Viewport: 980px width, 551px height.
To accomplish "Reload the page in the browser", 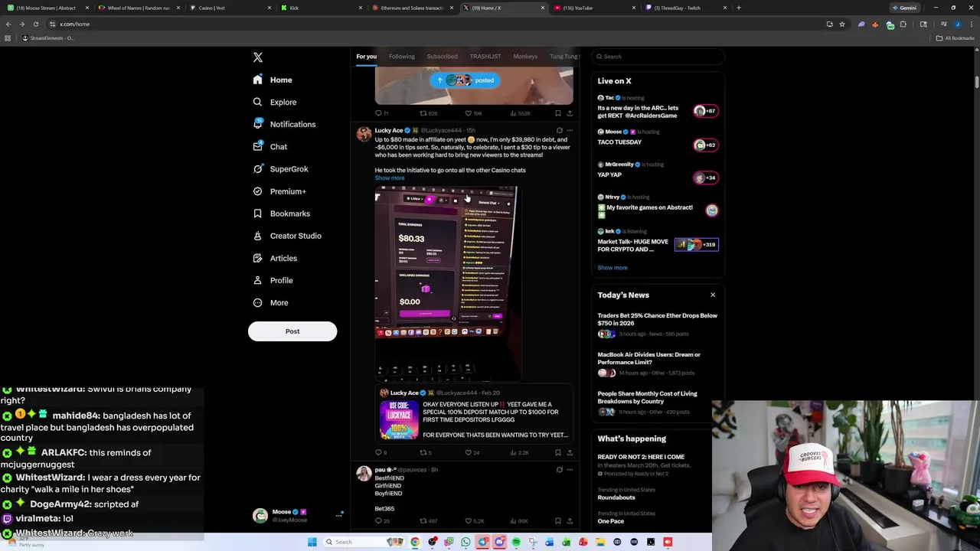I will coord(35,24).
